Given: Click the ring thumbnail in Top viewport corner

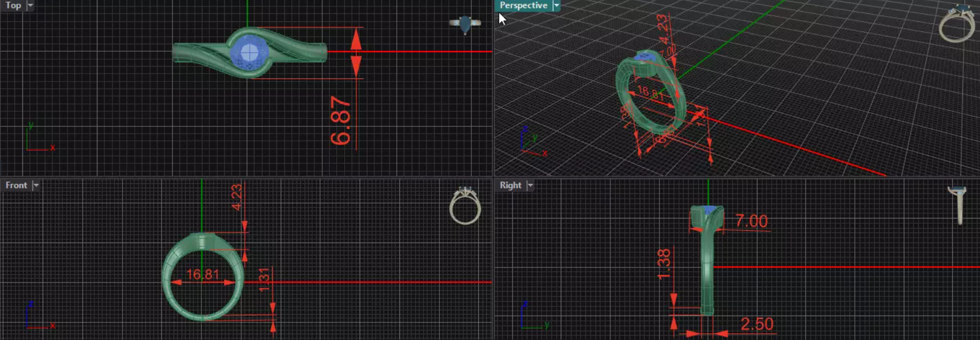Looking at the screenshot, I should [x=465, y=24].
